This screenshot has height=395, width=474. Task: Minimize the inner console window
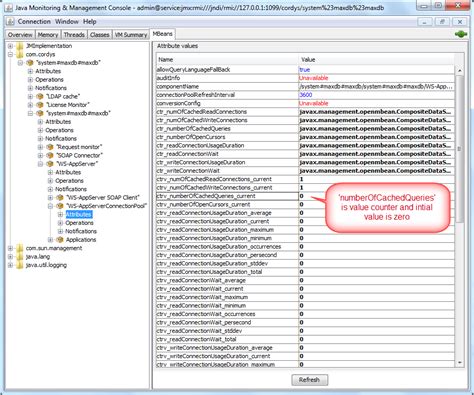point(424,22)
